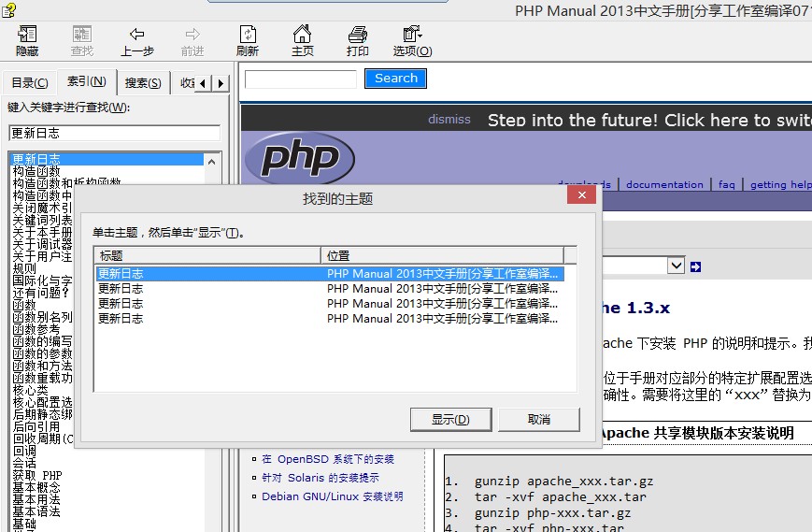Open the documentation link
812x532 pixels.
664,184
